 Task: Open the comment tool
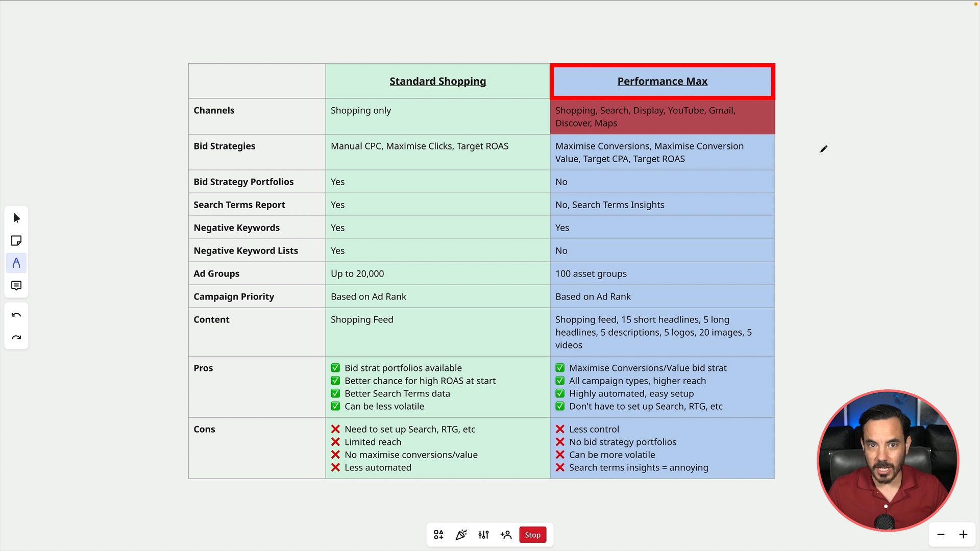click(x=16, y=286)
